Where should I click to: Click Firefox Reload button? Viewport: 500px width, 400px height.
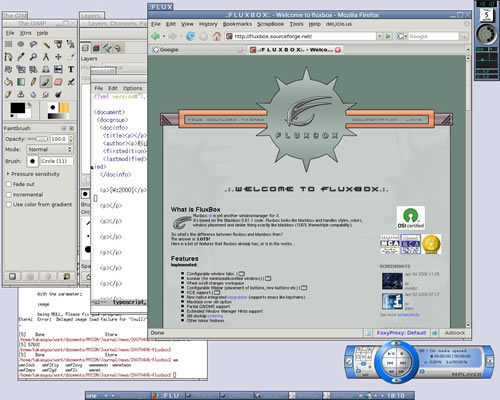190,36
